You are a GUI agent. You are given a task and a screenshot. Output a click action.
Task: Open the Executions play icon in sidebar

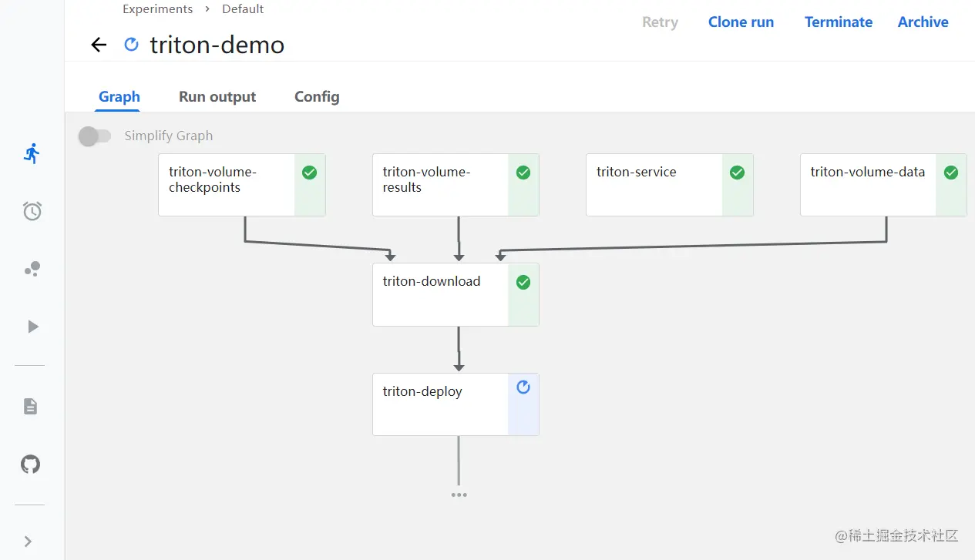tap(32, 327)
